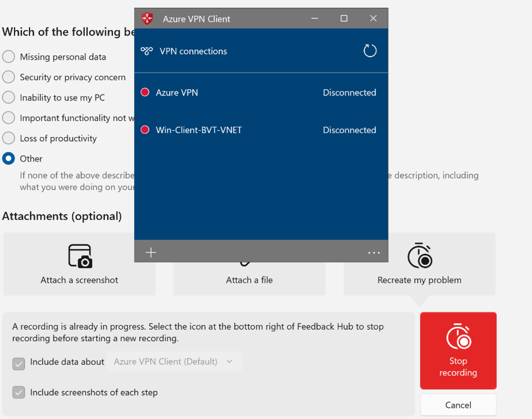Viewport: 532px width, 419px height.
Task: Click the screenshot camera icon
Action: pyautogui.click(x=80, y=256)
